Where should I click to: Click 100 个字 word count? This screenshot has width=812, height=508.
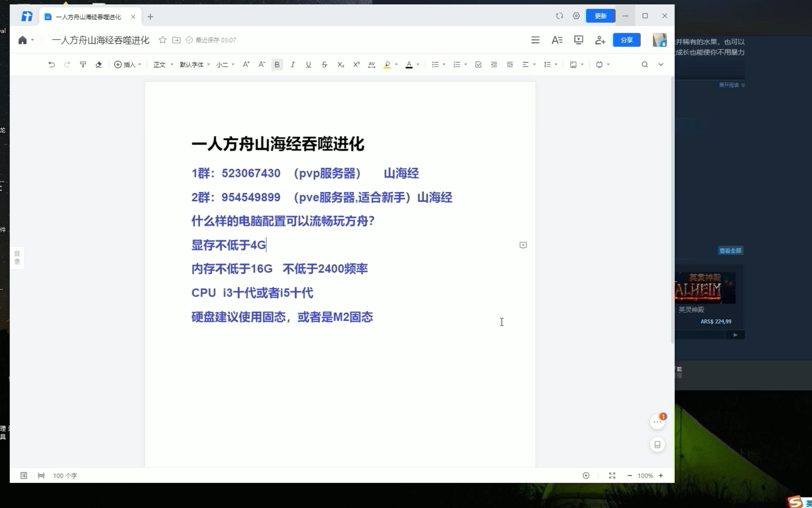pos(65,476)
